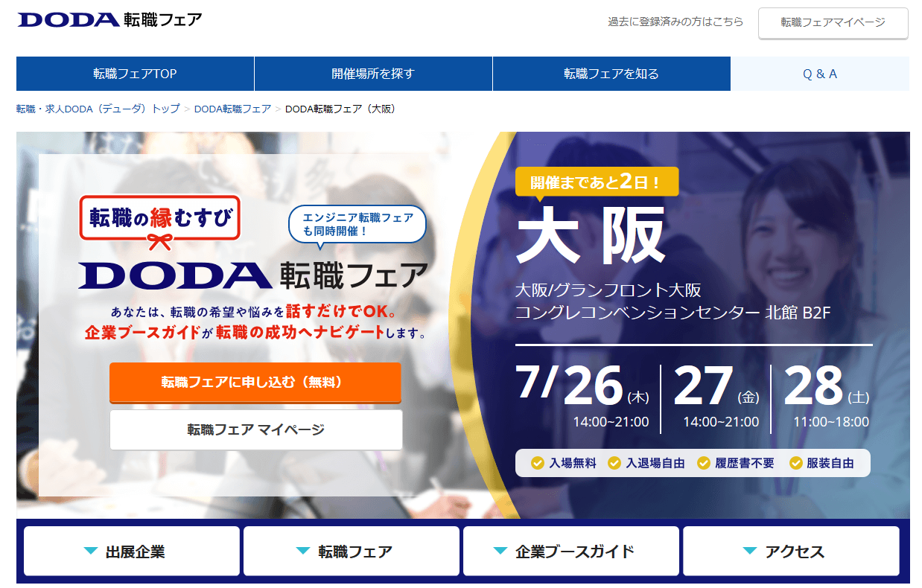The height and width of the screenshot is (588, 922).
Task: Jump to 企業ブースガイド section
Action: click(x=571, y=552)
